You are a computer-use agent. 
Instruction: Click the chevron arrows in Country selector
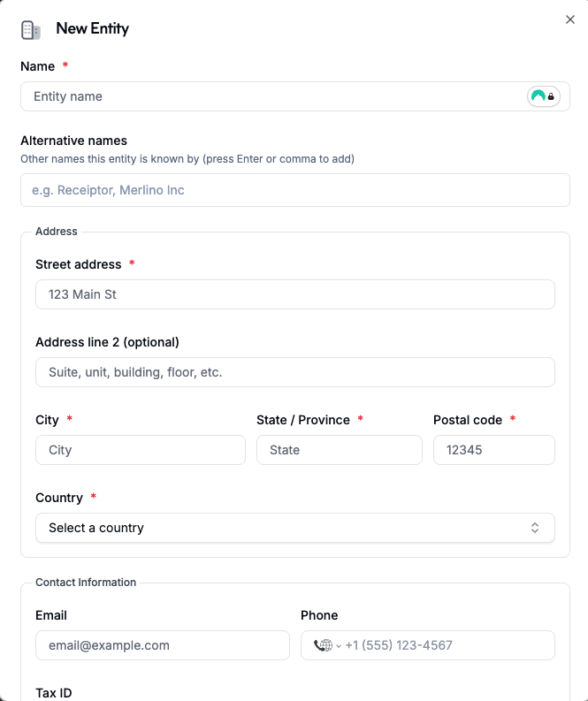535,528
